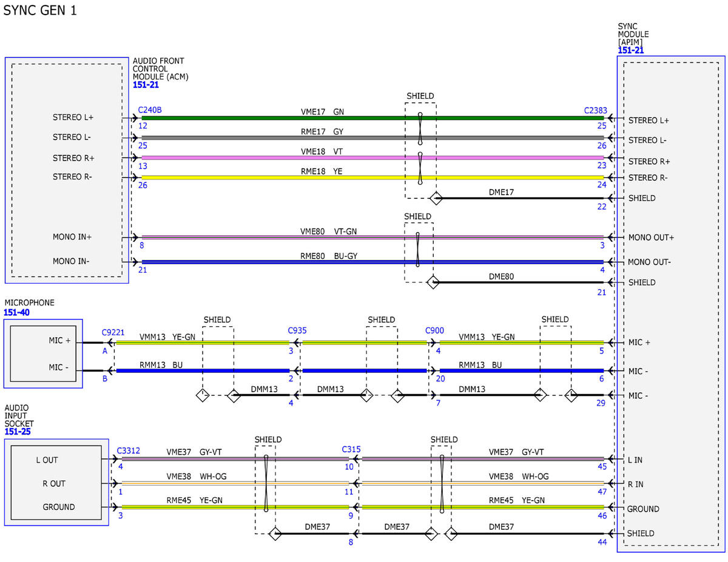The image size is (728, 562).
Task: Select wire label VME17 GN
Action: click(x=323, y=112)
